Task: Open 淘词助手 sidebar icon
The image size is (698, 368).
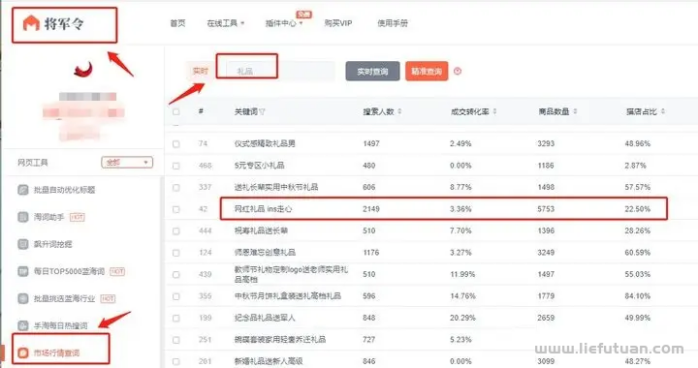Action: point(23,217)
